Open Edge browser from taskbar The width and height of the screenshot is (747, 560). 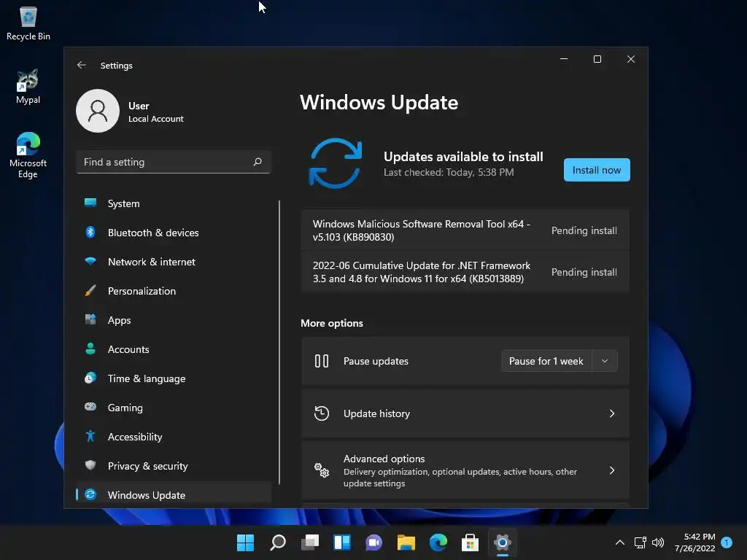click(438, 542)
